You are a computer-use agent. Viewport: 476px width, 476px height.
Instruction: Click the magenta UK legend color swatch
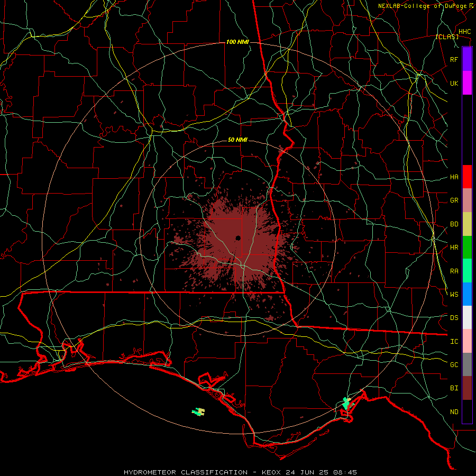467,83
